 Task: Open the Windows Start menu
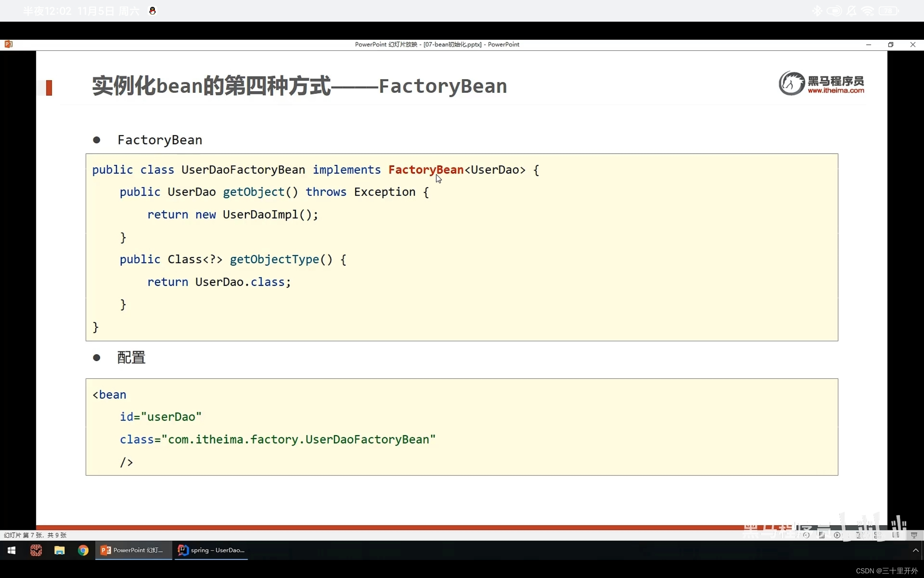click(12, 550)
